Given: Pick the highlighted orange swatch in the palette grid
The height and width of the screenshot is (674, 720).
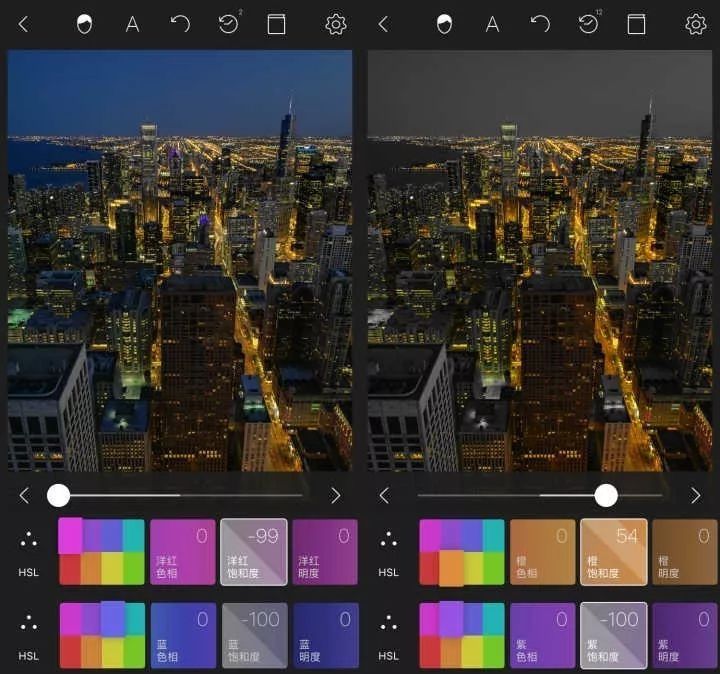Looking at the screenshot, I should click(451, 567).
